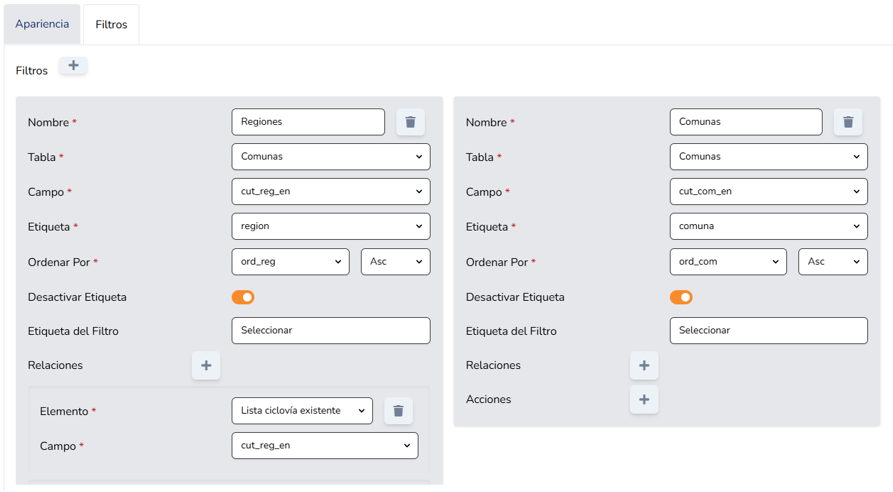This screenshot has height=492, width=893.
Task: Open the Campo dropdown showing cut_com_en
Action: (768, 192)
